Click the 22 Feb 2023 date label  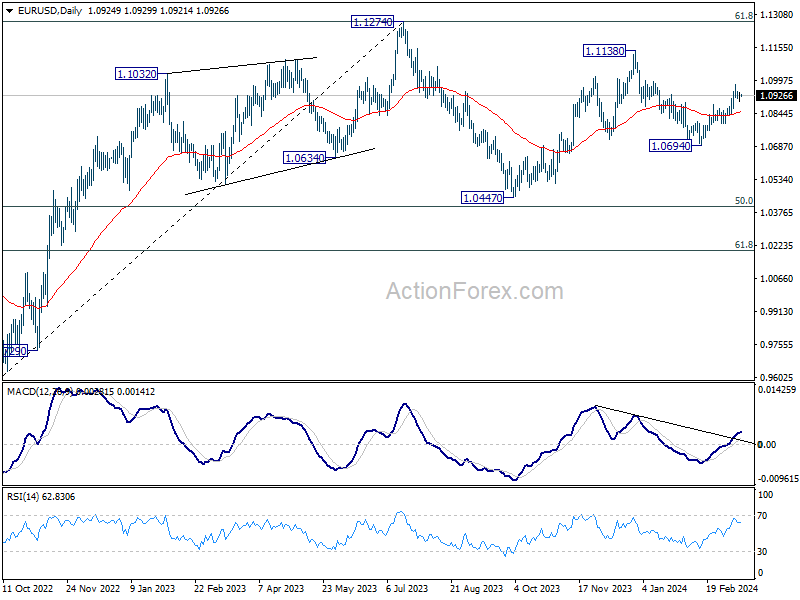[220, 589]
